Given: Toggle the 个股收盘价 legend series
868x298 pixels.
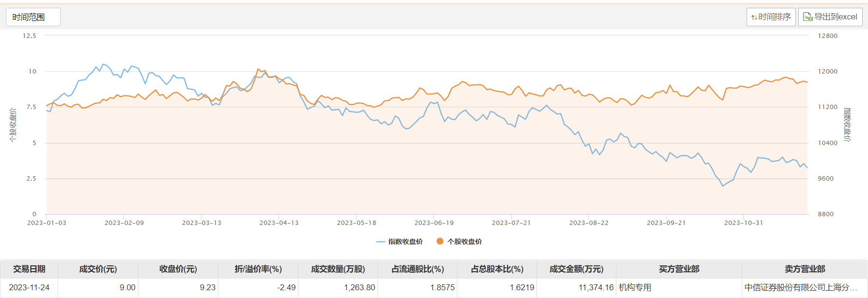Looking at the screenshot, I should pos(459,242).
